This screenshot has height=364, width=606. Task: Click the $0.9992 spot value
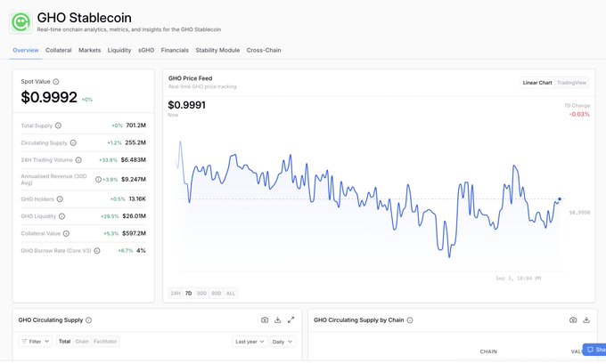49,97
